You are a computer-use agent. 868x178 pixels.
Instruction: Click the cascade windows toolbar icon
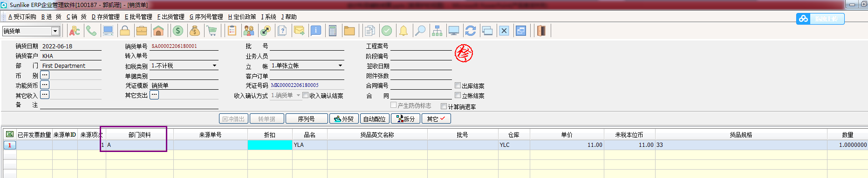[x=487, y=31]
